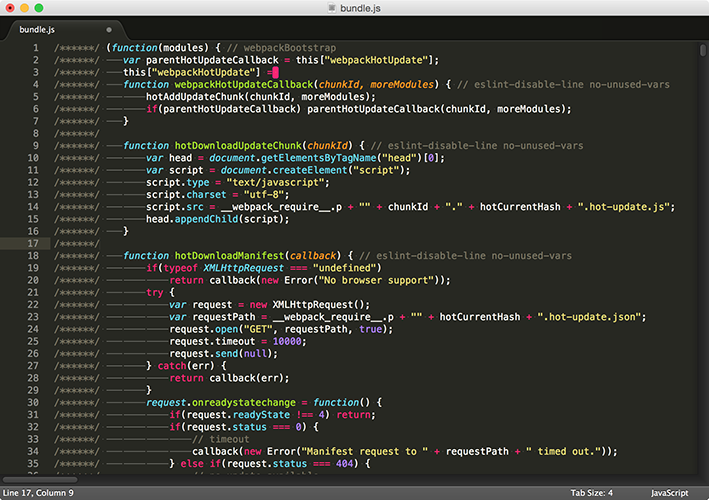Image resolution: width=709 pixels, height=500 pixels.
Task: Click the document icon in title bar
Action: (332, 8)
